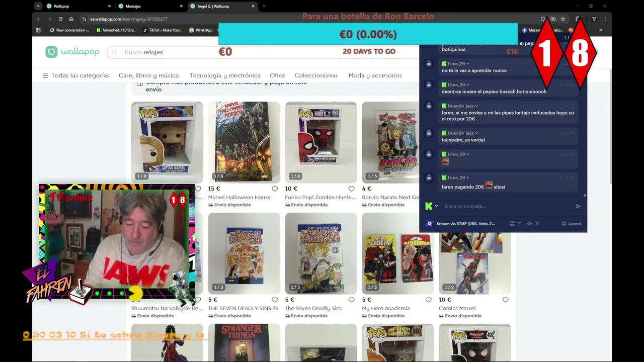
Task: Open the Chrome profile avatar
Action: [x=594, y=19]
